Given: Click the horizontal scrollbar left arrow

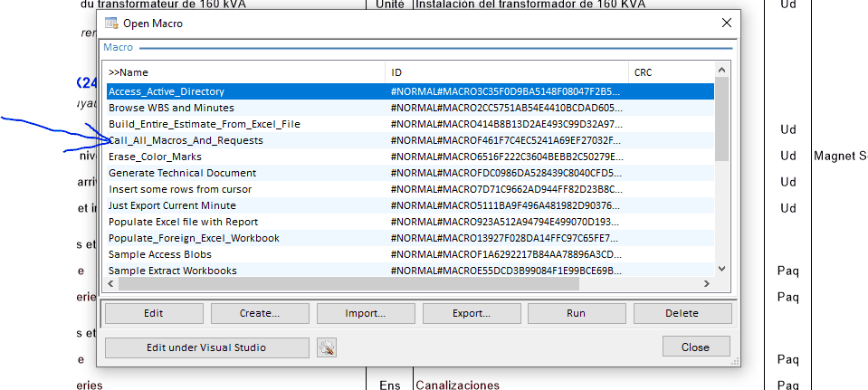Looking at the screenshot, I should (x=111, y=284).
